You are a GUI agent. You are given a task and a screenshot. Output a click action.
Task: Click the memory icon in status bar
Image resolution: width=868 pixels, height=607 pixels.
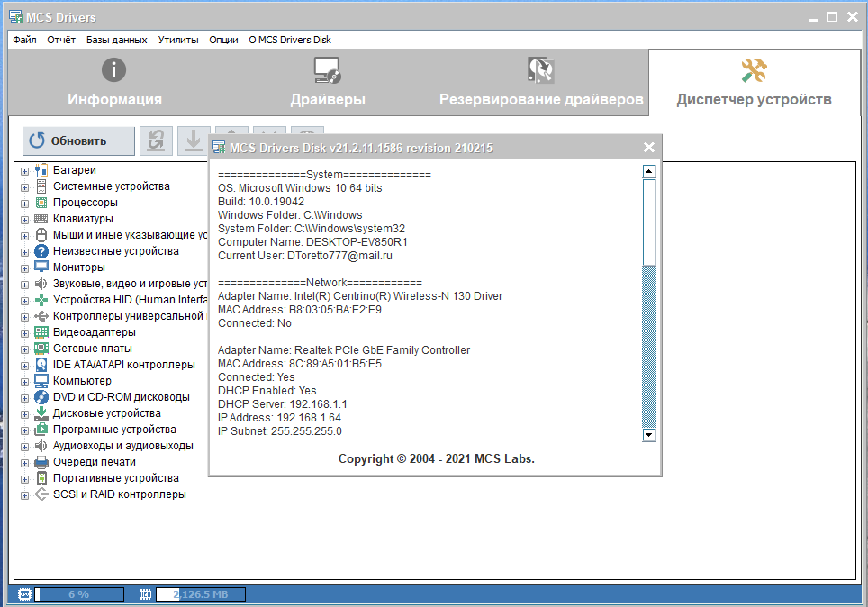[145, 594]
